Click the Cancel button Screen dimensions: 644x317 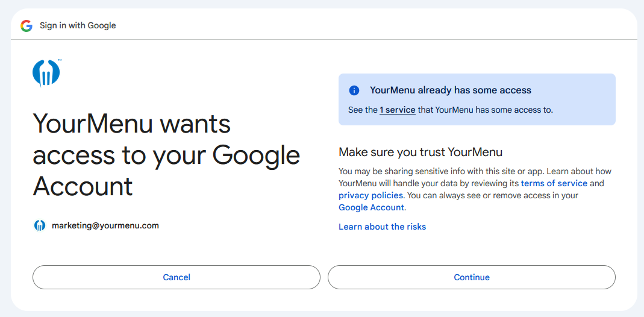(176, 277)
